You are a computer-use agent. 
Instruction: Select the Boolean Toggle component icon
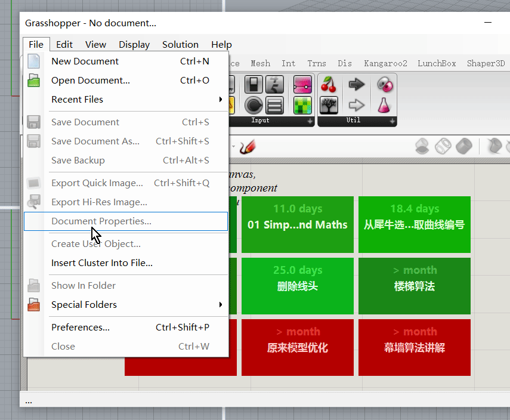[x=254, y=85]
